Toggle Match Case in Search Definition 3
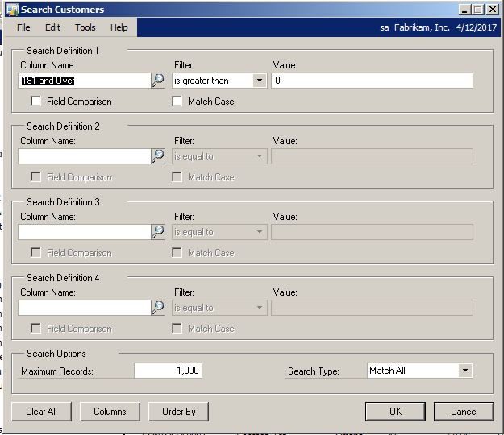504x435 pixels. pos(177,253)
